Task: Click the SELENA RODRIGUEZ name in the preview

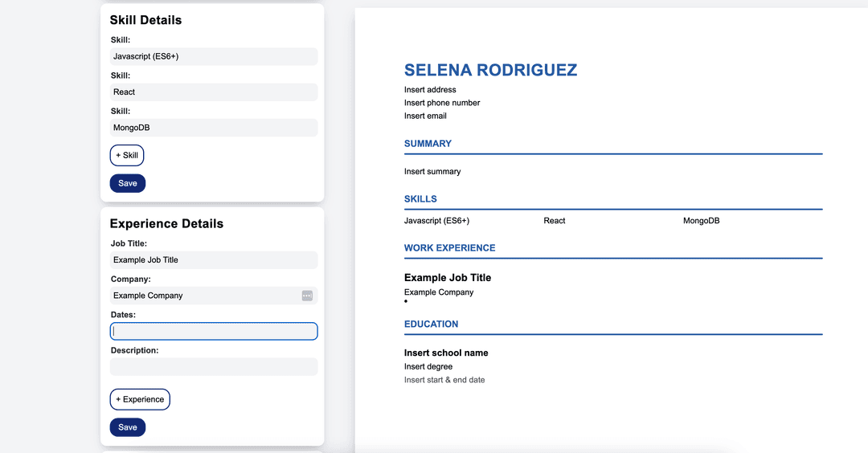Action: (490, 70)
